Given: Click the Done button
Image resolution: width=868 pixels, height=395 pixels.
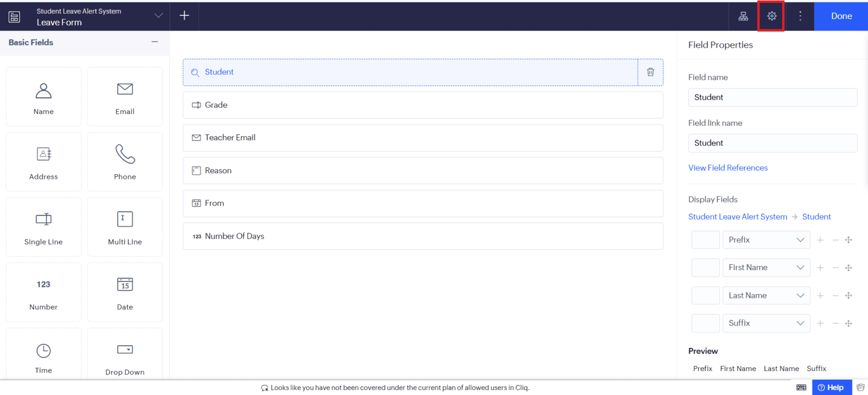Looking at the screenshot, I should tap(841, 16).
